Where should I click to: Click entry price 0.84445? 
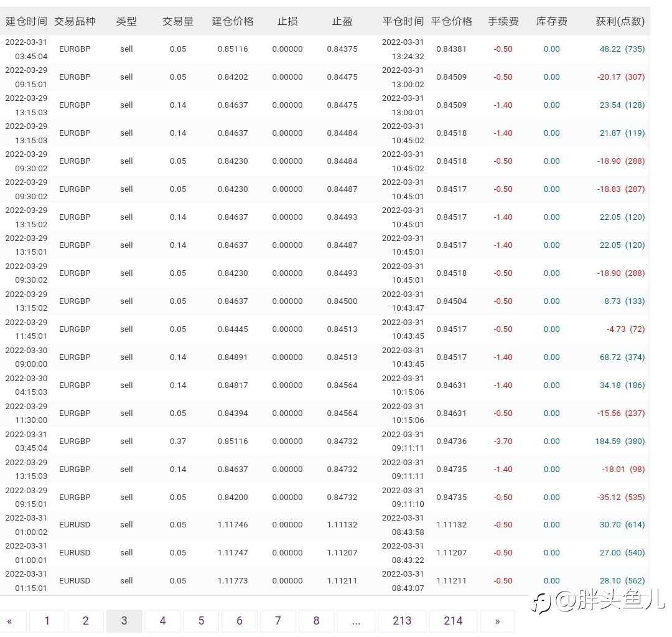(x=233, y=329)
